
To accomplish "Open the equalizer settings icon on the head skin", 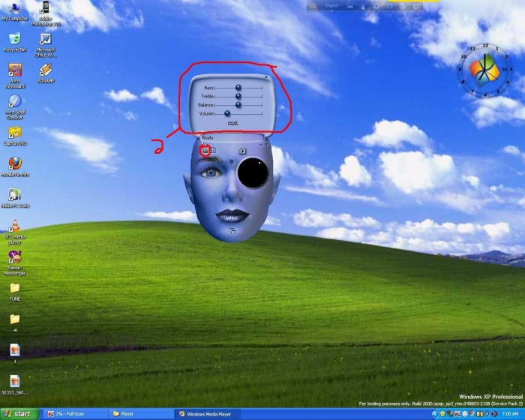I will pos(205,151).
